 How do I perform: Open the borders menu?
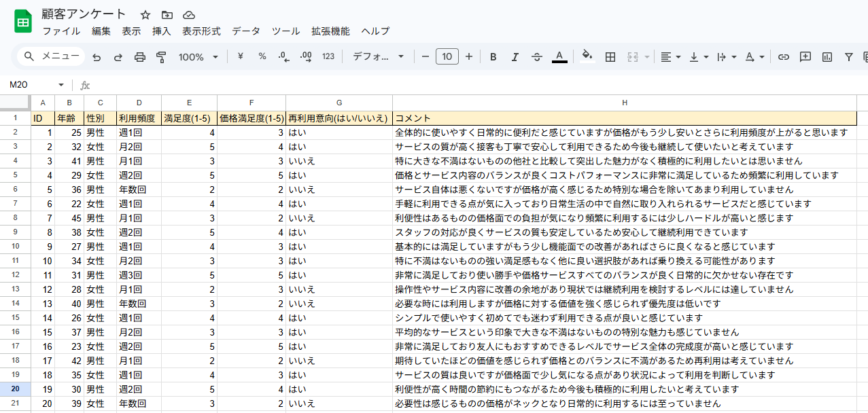coord(610,57)
